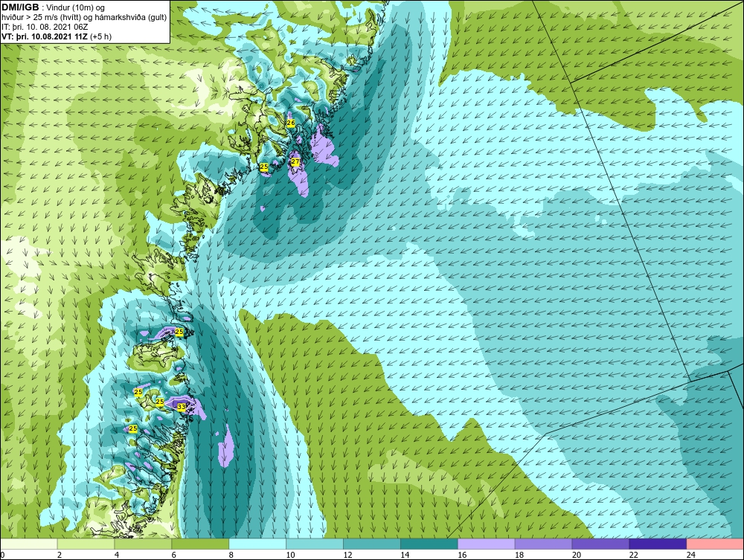Click the legend scale value '18'

[x=519, y=555]
